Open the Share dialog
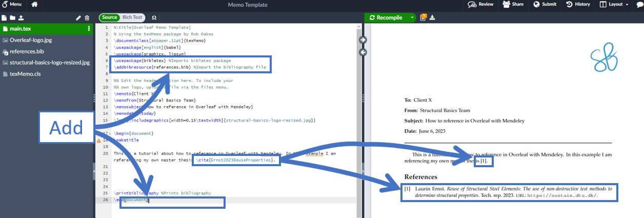Screen dimensions: 644x218 513,4
